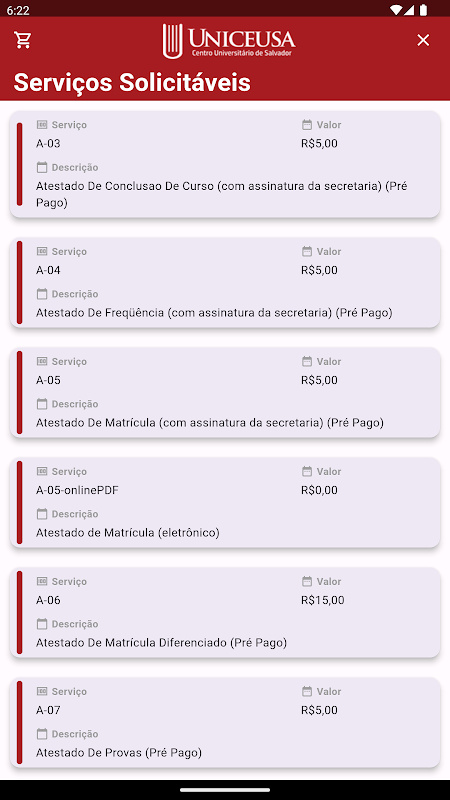This screenshot has width=450, height=800.
Task: Choose Atestado de Matrícula (eletrônico) service
Action: 225,503
